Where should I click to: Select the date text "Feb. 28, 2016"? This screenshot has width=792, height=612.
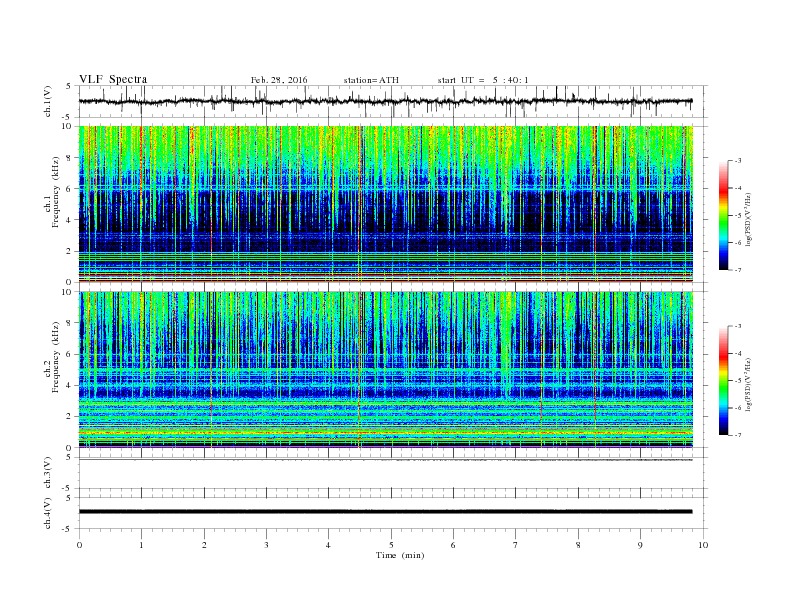279,80
